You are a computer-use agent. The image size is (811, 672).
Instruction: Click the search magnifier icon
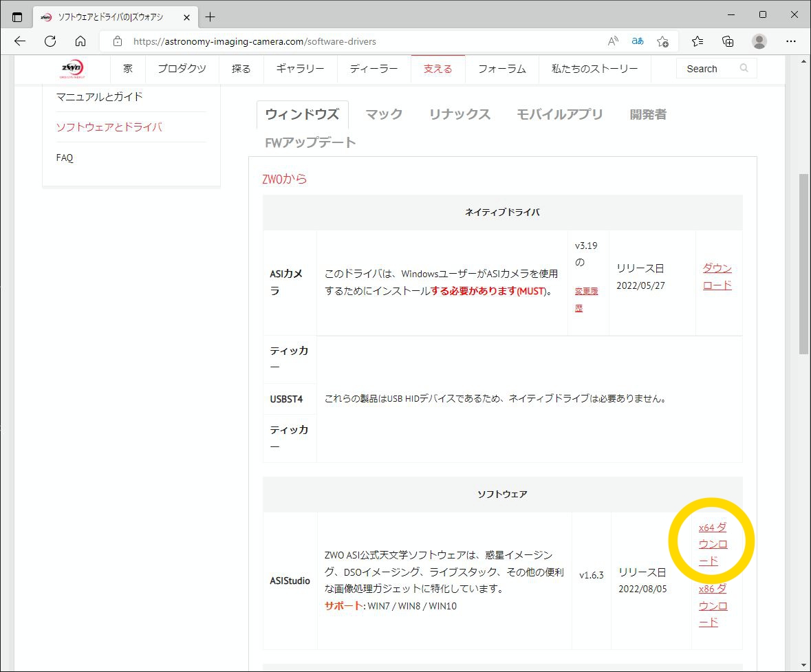[744, 68]
